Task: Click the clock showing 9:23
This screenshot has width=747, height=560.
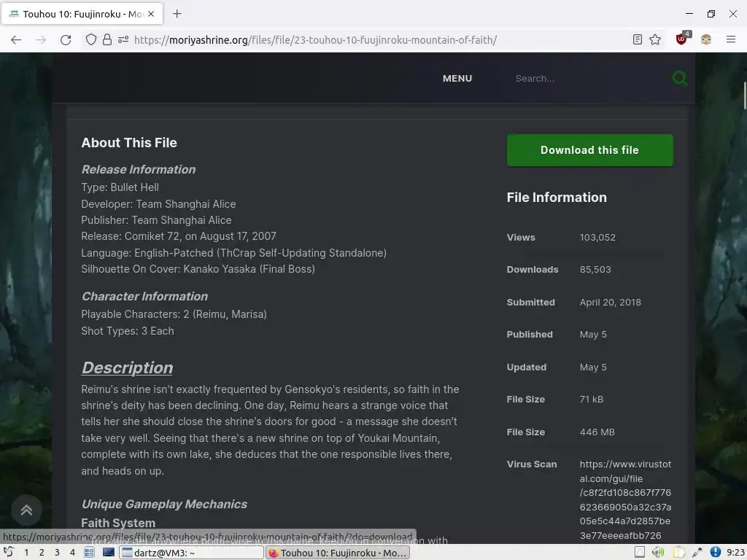Action: 735,553
